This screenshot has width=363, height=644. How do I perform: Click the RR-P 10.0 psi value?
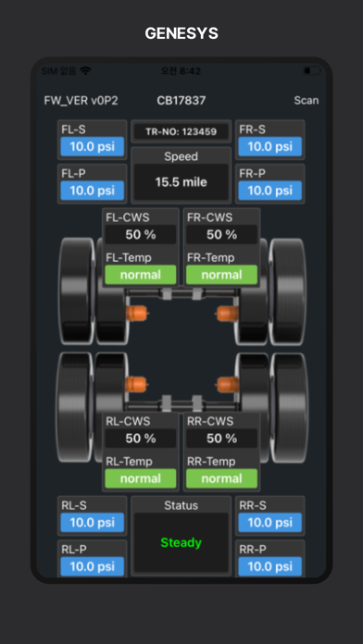pyautogui.click(x=270, y=566)
